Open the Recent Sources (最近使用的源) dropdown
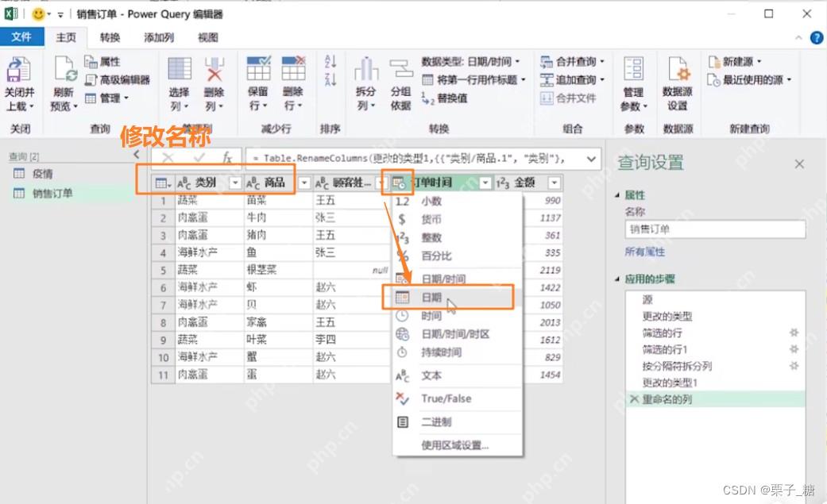Viewport: 827px width, 504px height. tap(749, 79)
